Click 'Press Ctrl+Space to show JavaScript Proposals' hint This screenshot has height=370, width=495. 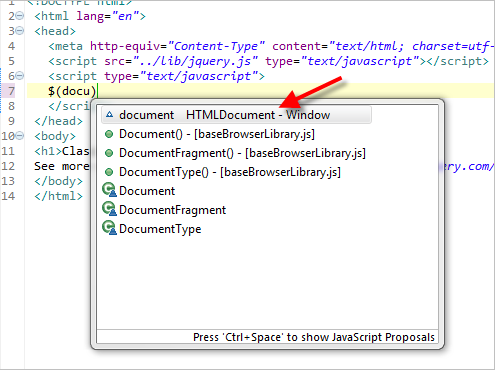coord(314,337)
